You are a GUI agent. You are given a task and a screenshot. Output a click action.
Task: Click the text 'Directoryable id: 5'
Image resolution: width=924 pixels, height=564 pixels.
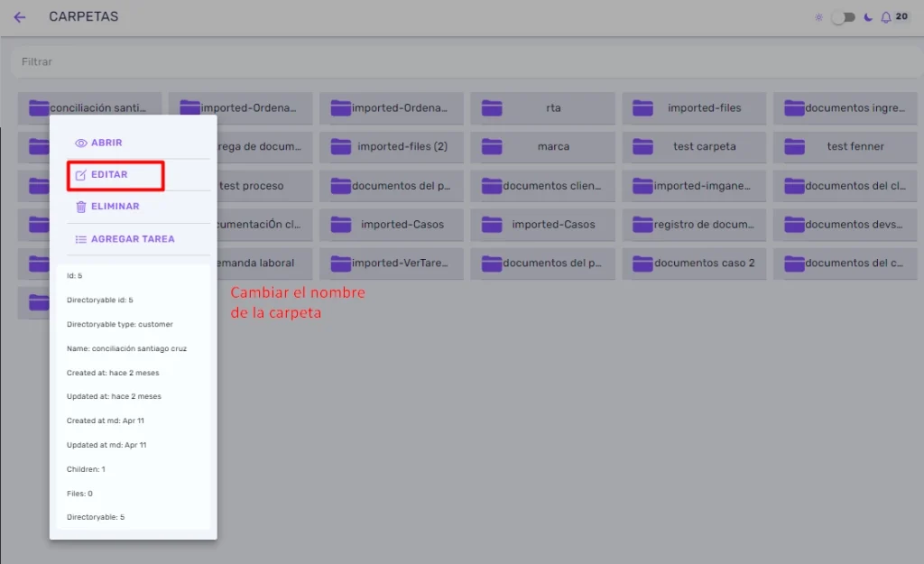pos(99,300)
